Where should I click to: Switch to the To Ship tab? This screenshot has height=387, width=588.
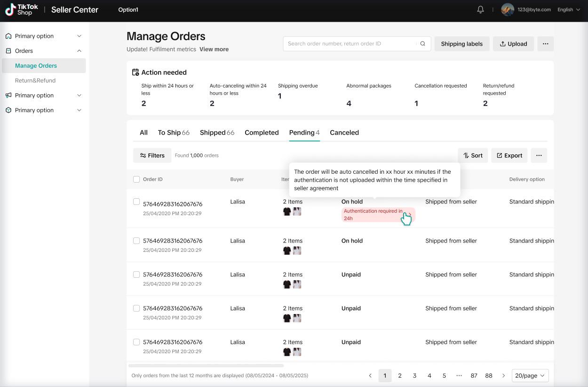[173, 133]
